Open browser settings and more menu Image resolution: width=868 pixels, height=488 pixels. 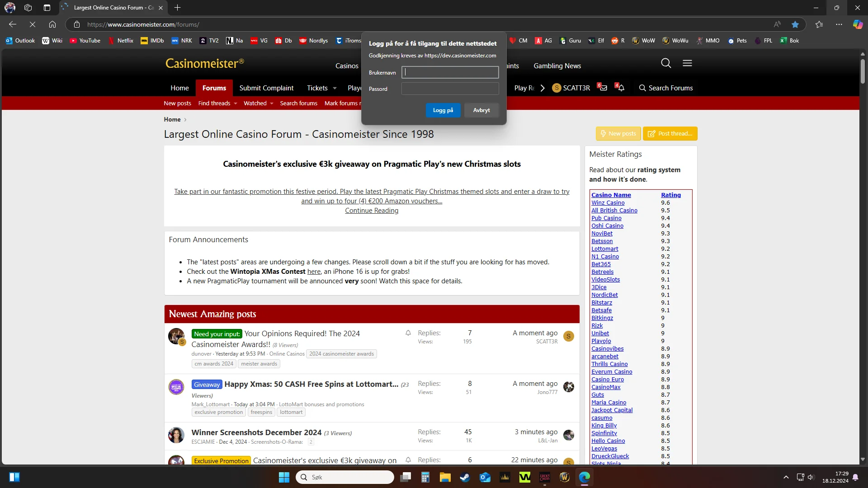[x=839, y=24]
